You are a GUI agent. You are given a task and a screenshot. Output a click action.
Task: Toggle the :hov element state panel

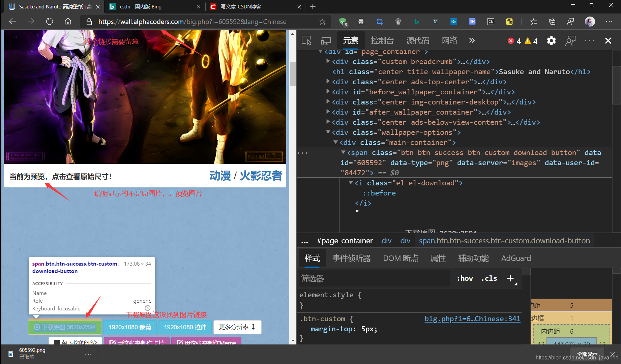[x=465, y=278]
